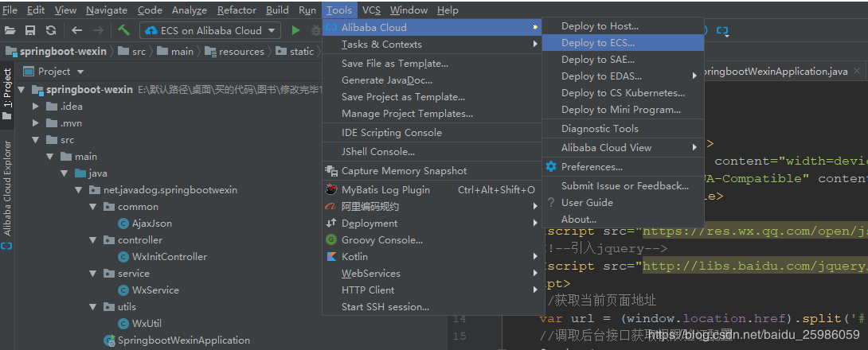
Task: Click the Open folder toolbar icon
Action: [x=10, y=30]
